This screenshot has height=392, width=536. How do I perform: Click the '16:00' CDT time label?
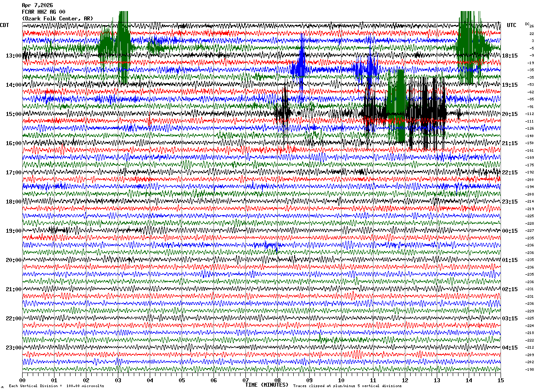click(13, 143)
